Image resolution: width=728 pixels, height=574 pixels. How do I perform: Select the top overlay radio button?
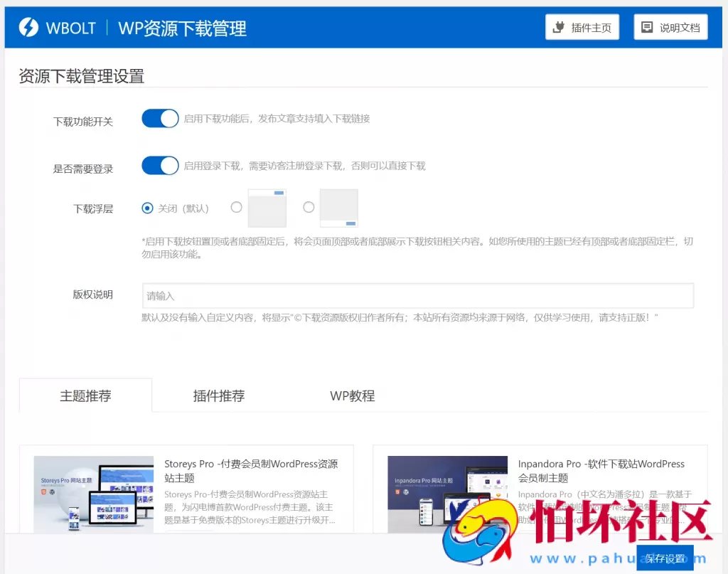(236, 207)
